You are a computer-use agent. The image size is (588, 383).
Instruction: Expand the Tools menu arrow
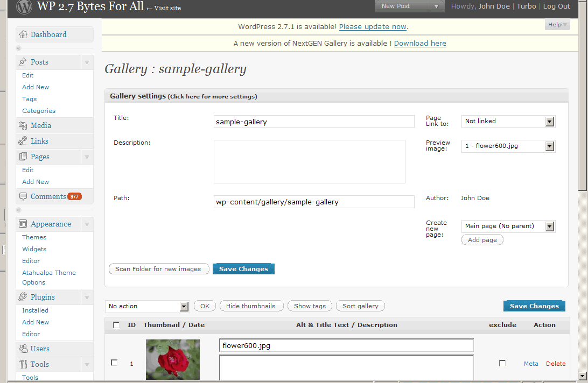(x=87, y=365)
